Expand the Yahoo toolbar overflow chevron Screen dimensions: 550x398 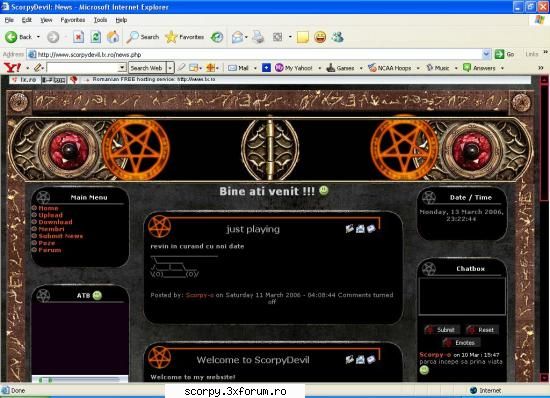pyautogui.click(x=541, y=68)
